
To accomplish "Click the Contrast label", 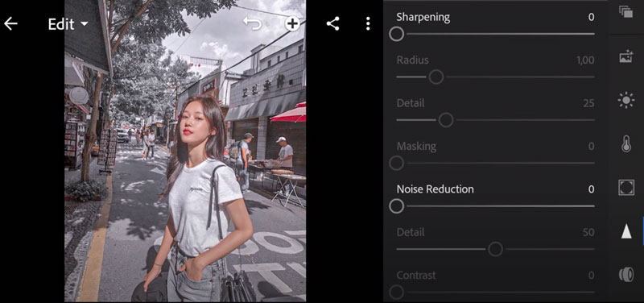I will coord(416,275).
